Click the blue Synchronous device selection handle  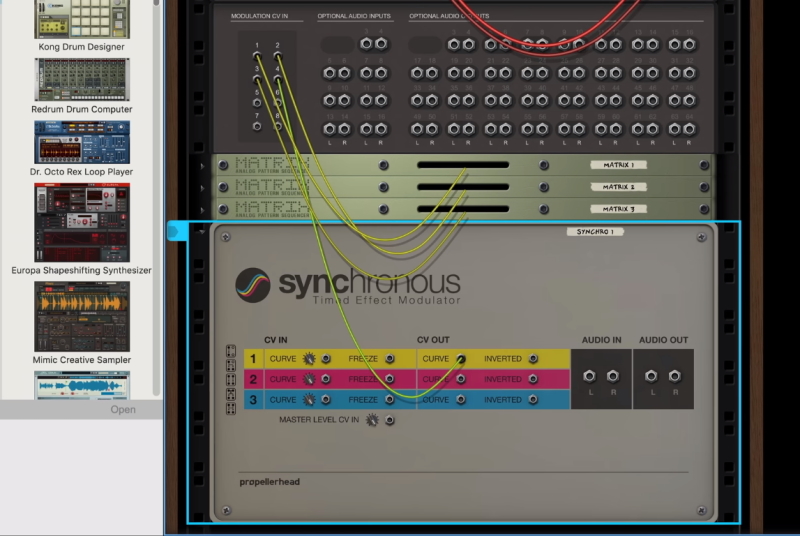click(177, 232)
